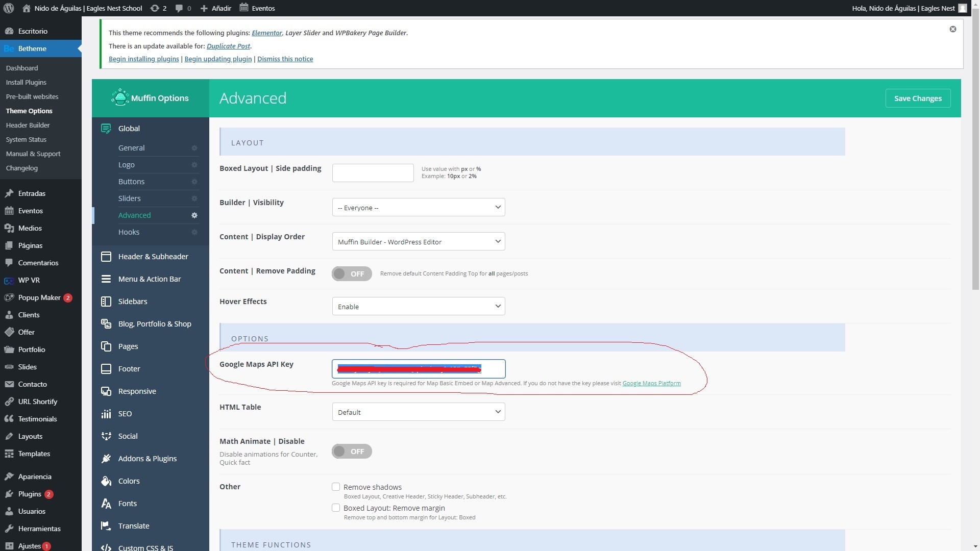This screenshot has height=551, width=980.
Task: Open Medios media icon in sidebar
Action: (x=9, y=228)
